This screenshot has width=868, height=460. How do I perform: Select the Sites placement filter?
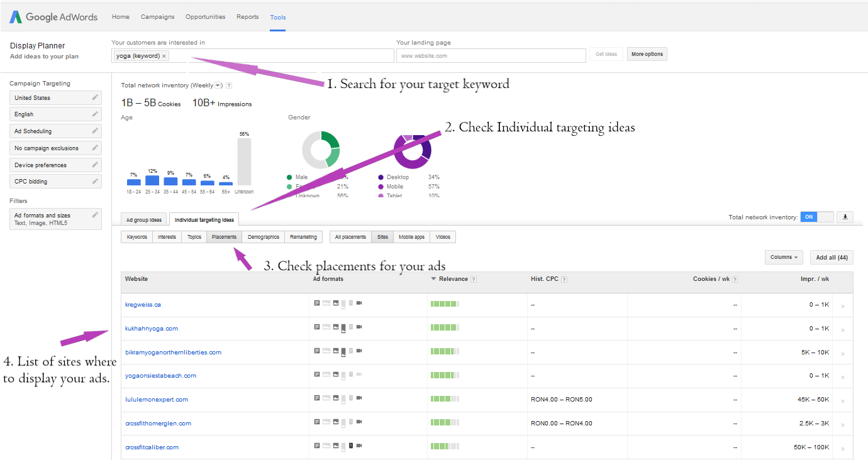click(x=382, y=237)
